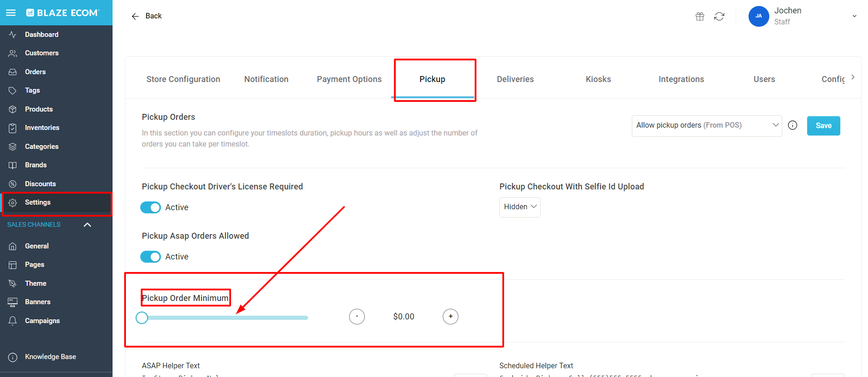This screenshot has width=868, height=377.
Task: Go Back using the back arrow link
Action: 135,16
